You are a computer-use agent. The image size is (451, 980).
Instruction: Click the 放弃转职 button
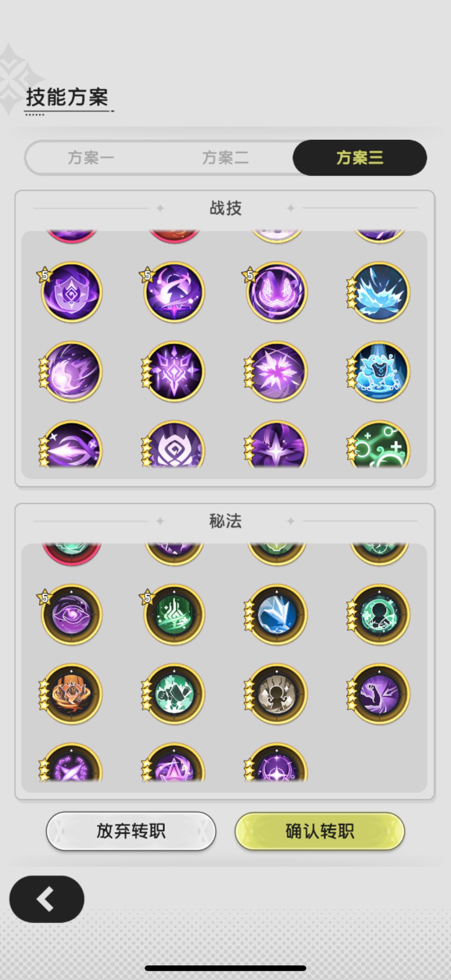pyautogui.click(x=131, y=831)
